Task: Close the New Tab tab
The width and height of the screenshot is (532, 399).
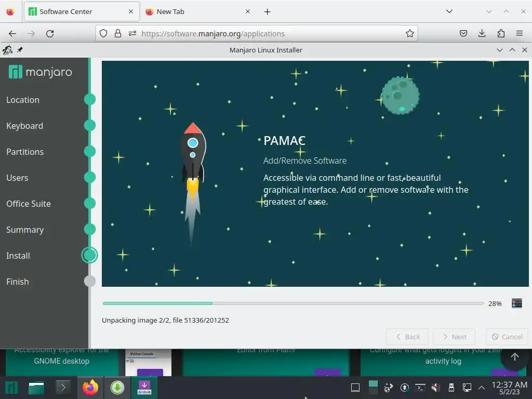Action: click(x=248, y=11)
